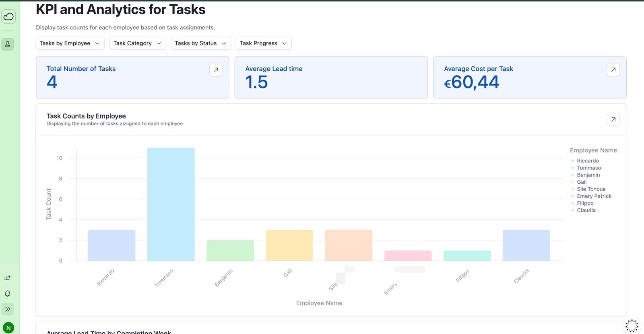The width and height of the screenshot is (644, 334).
Task: Click Filippo's teal bar
Action: coord(467,256)
